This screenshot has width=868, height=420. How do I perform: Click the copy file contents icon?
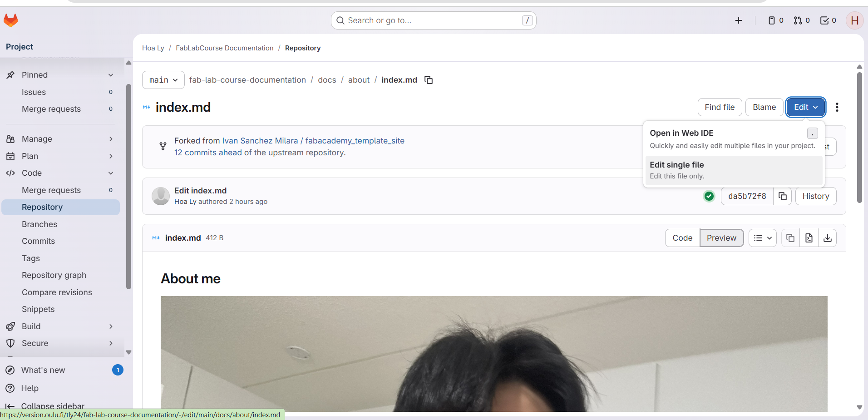(x=790, y=238)
